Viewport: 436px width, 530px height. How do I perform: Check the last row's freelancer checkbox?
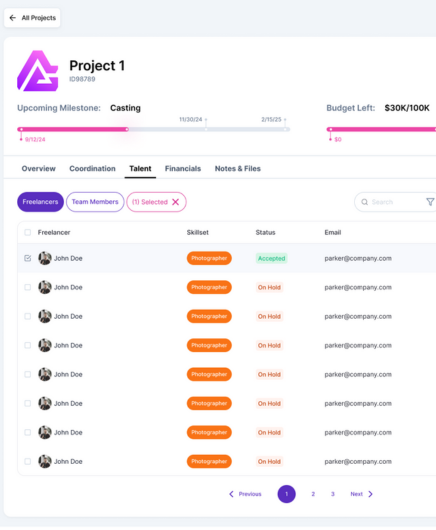(x=28, y=461)
